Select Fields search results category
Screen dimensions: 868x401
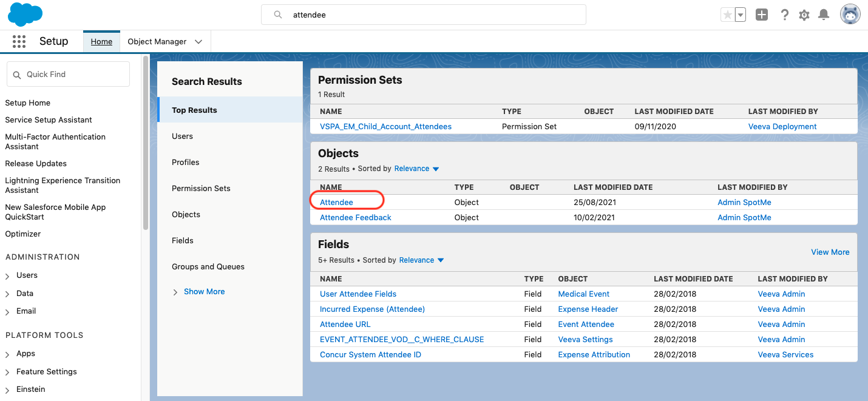pyautogui.click(x=183, y=240)
